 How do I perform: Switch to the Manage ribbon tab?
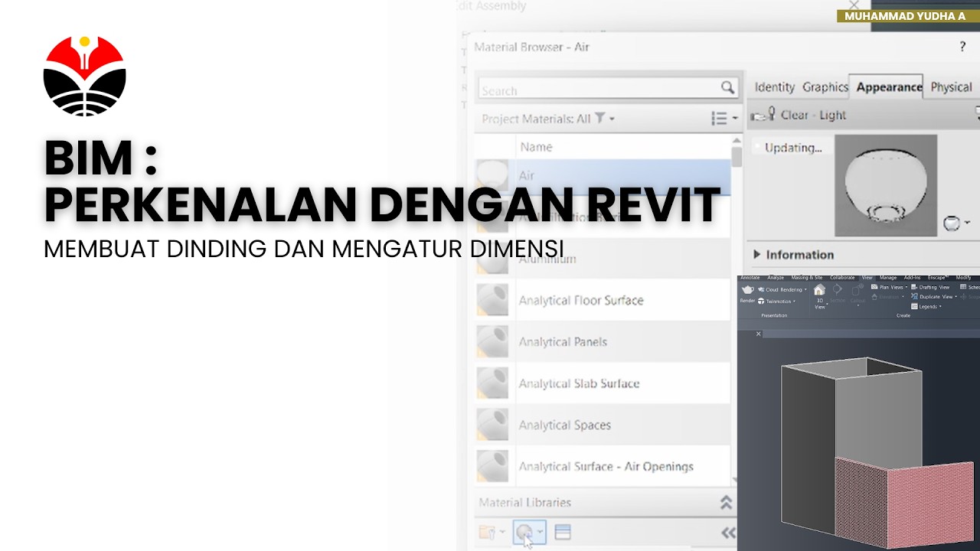[888, 278]
